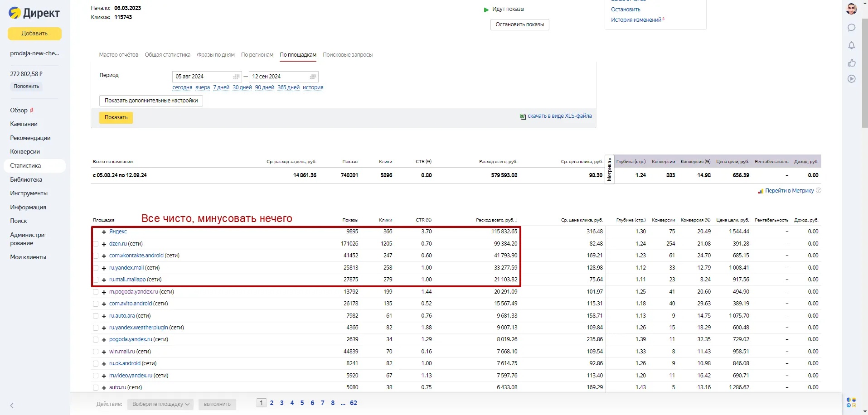This screenshot has width=868, height=415.
Task: Switch to the 'Поисковые запросы' tab
Action: click(348, 55)
